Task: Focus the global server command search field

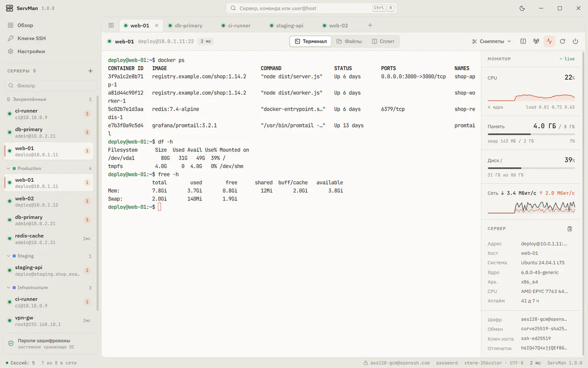Action: [x=311, y=8]
